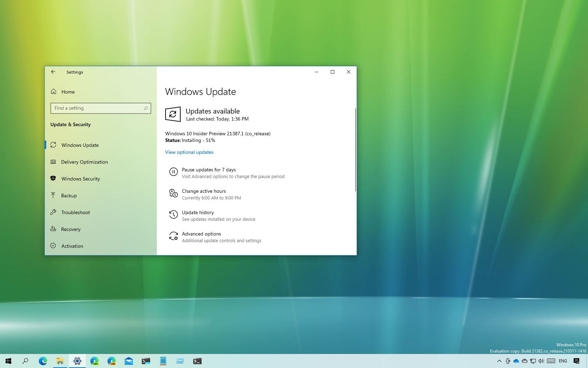
Task: Show hidden system tray icons
Action: coord(499,361)
